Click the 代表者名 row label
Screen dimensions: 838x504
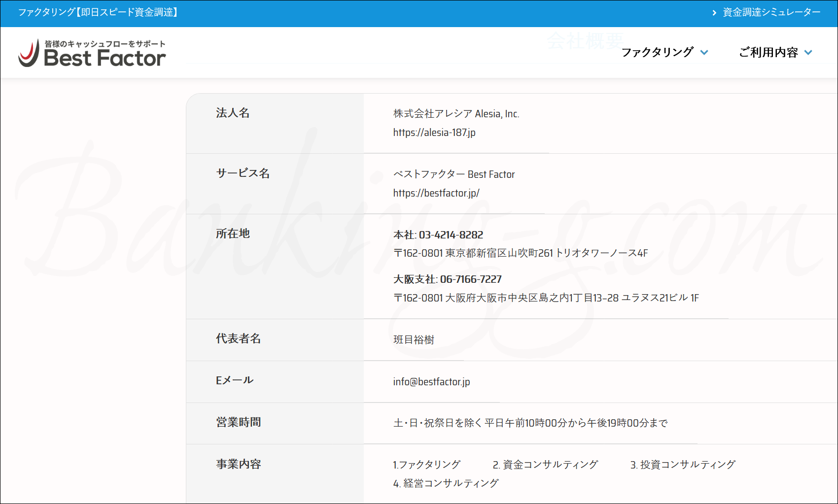pyautogui.click(x=238, y=338)
